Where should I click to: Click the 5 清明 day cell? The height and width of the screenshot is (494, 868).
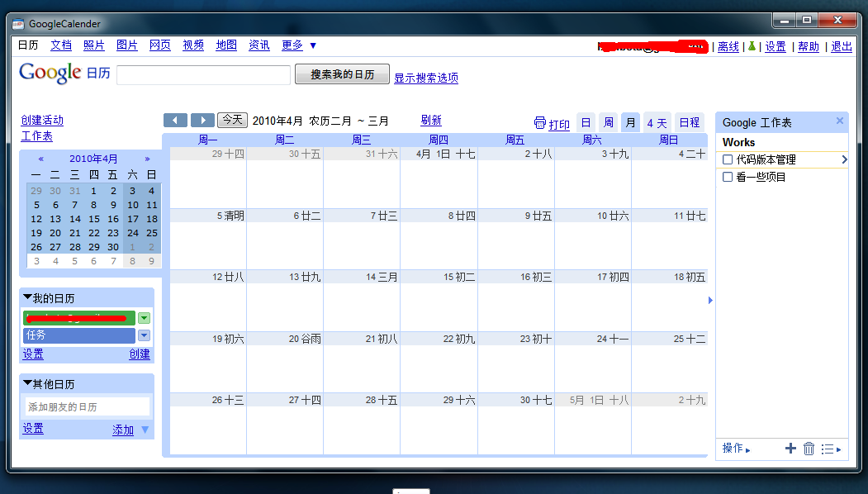pyautogui.click(x=208, y=240)
